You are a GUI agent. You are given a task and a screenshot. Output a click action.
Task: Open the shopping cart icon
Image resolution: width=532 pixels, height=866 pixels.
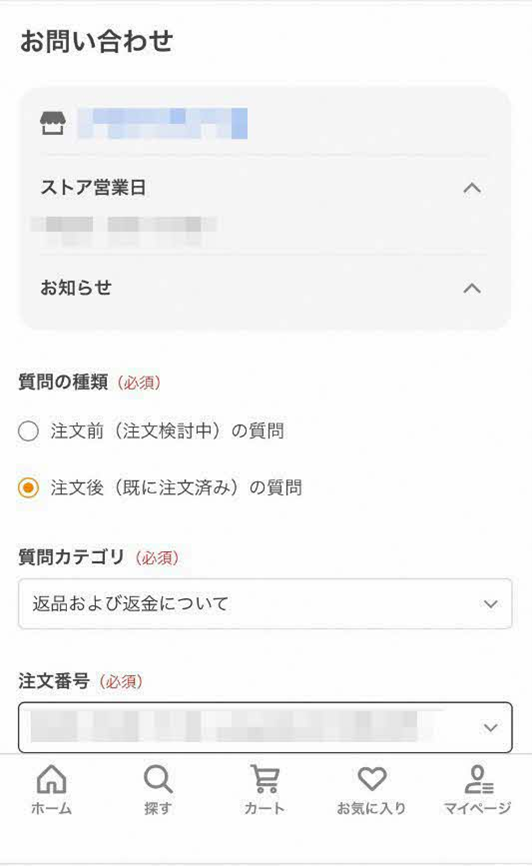[x=265, y=779]
